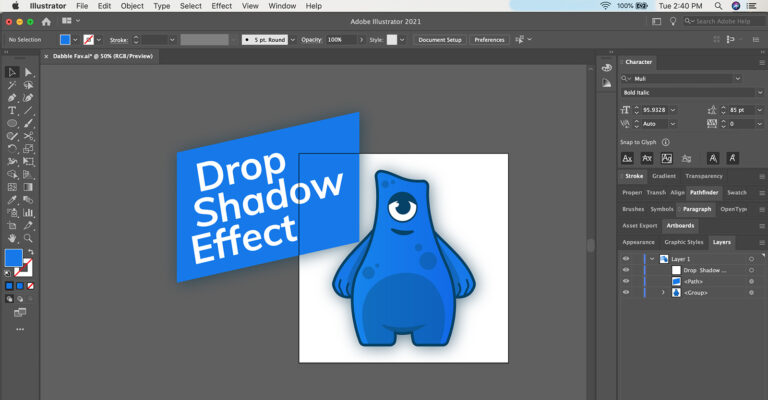
Task: Collapse Layer 1 disclosure arrow
Action: point(652,259)
